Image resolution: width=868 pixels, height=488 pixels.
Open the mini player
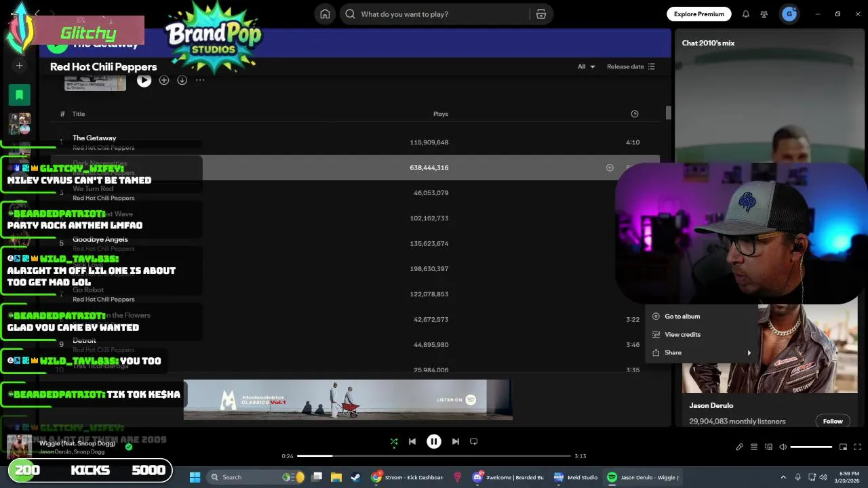(843, 447)
